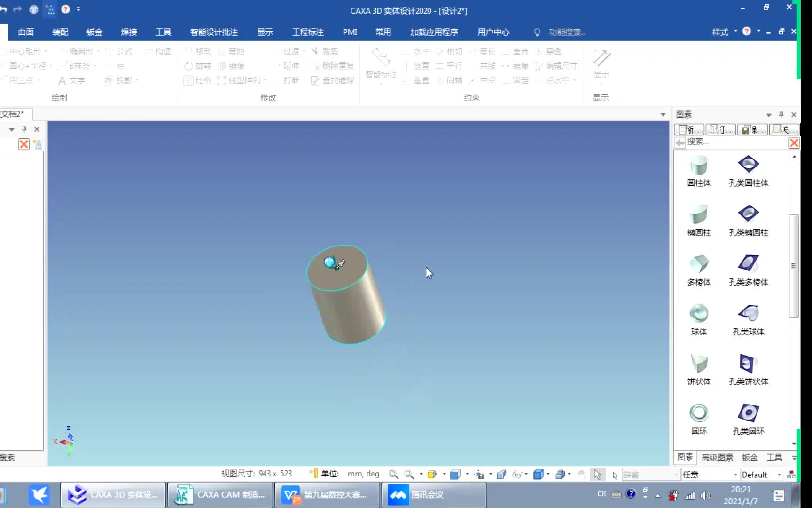Pick the 饼状体 pie-shaped solid
This screenshot has width=812, height=508.
pyautogui.click(x=699, y=370)
